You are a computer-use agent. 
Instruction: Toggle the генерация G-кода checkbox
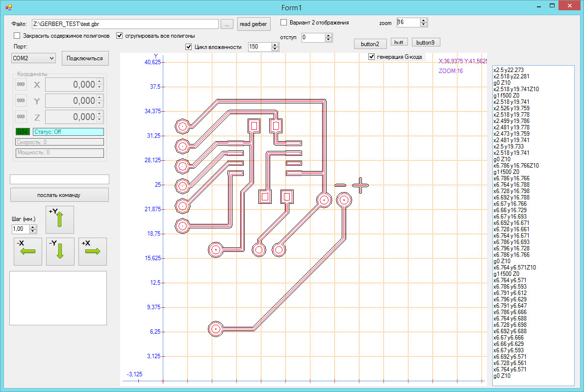pos(371,57)
